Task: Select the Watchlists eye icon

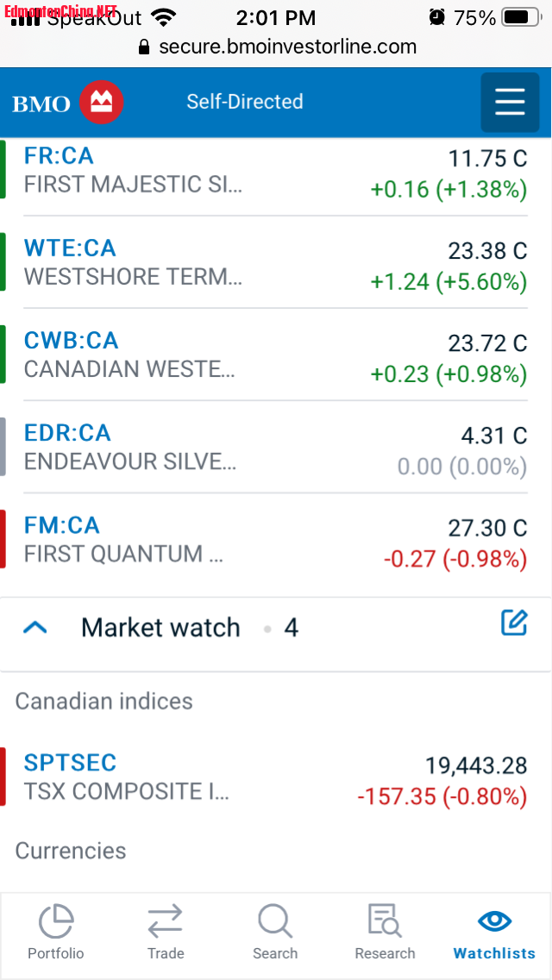Action: tap(494, 920)
